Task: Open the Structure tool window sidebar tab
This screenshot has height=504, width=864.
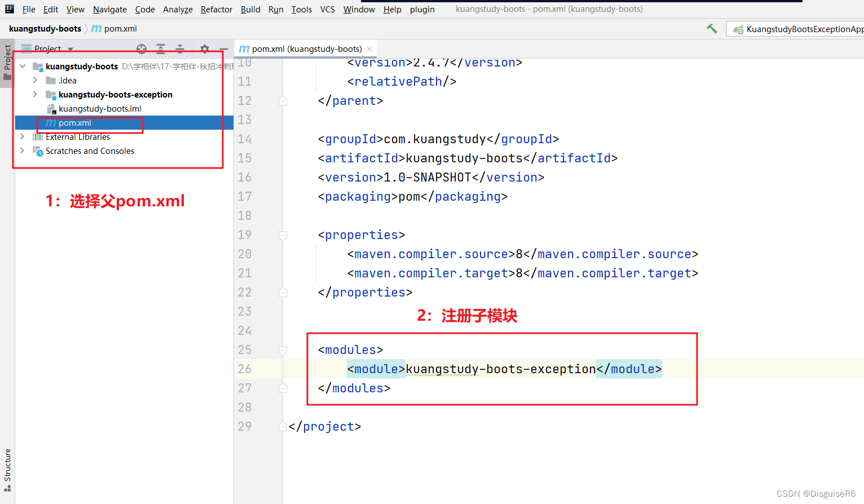Action: (7, 470)
